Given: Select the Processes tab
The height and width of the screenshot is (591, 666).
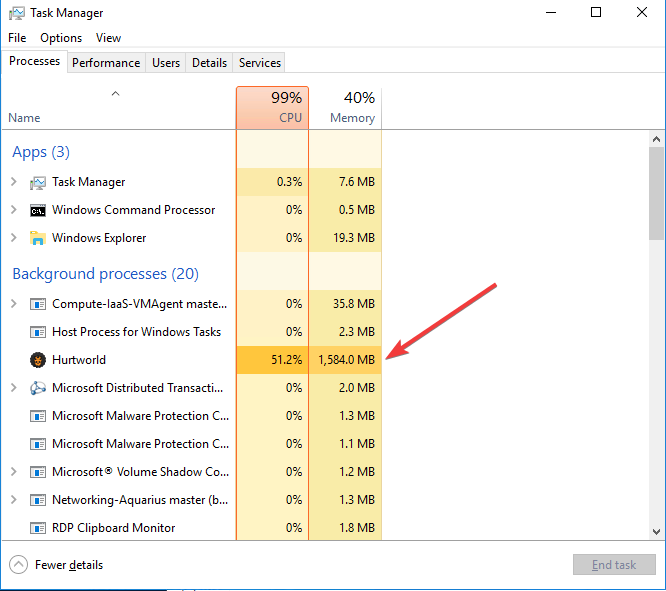Looking at the screenshot, I should point(34,61).
